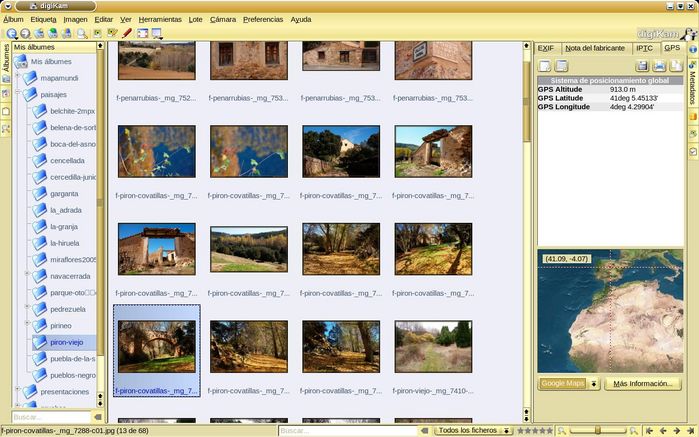Click the view image toolbar icon
Image resolution: width=699 pixels, height=437 pixels.
pyautogui.click(x=98, y=33)
